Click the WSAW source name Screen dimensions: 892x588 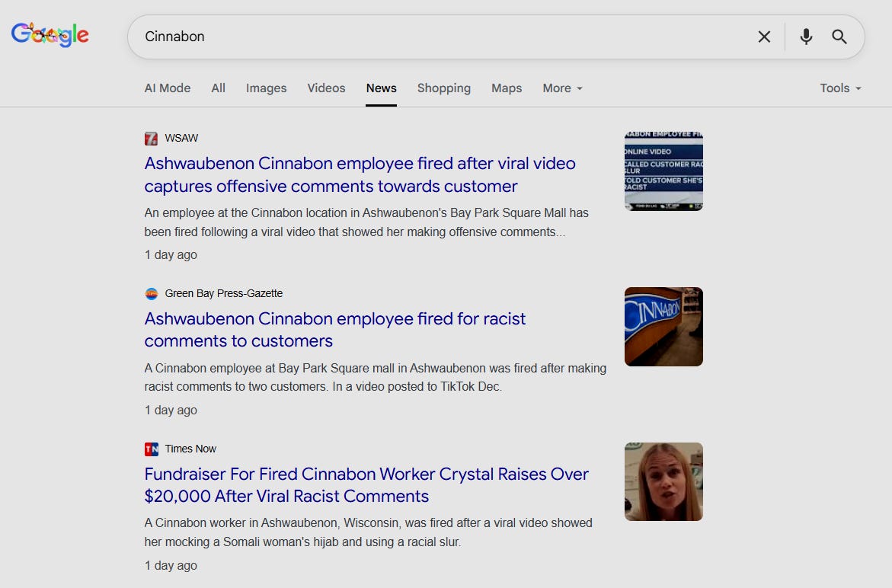181,138
